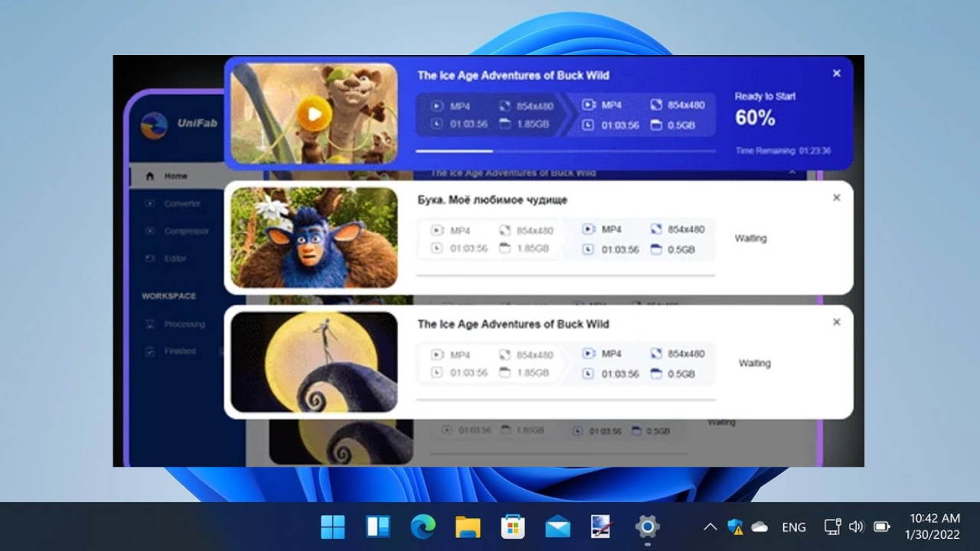The image size is (980, 551).
Task: Click the 60% progress percentage
Action: coord(755,118)
